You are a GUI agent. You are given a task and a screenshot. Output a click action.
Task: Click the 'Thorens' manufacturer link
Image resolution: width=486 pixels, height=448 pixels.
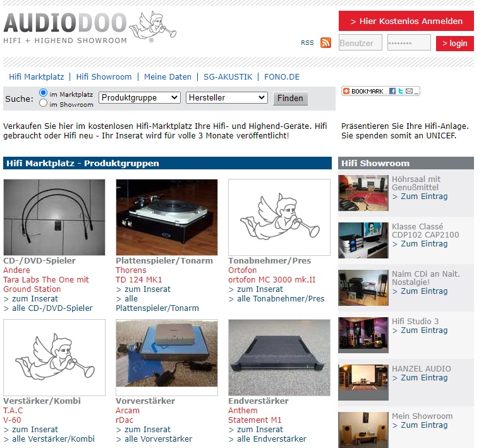[131, 270]
